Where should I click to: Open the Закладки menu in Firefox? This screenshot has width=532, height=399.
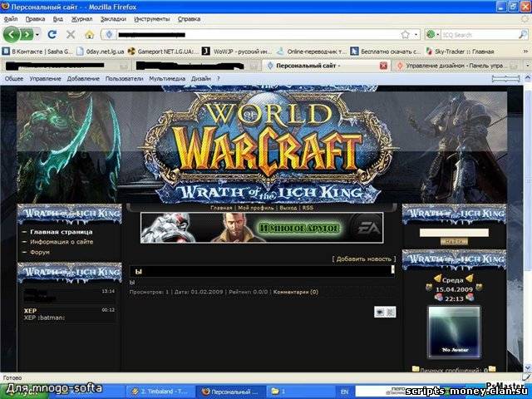113,17
